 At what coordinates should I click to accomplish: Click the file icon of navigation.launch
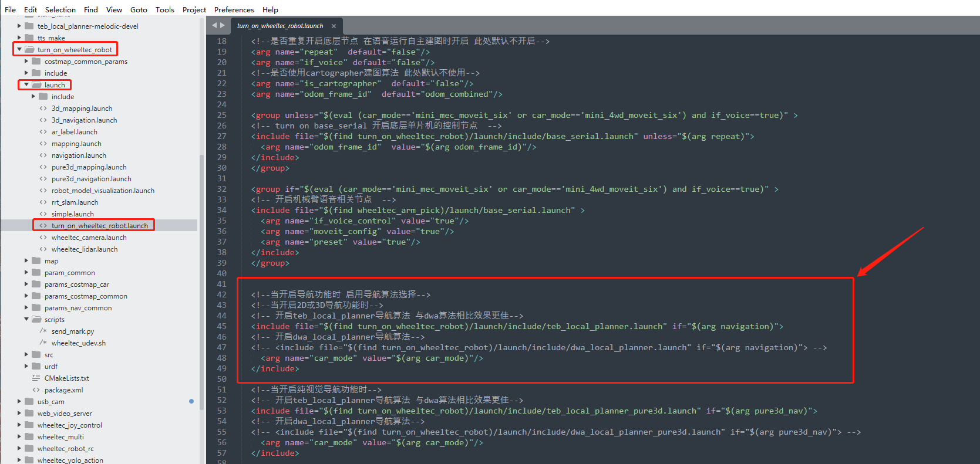43,155
